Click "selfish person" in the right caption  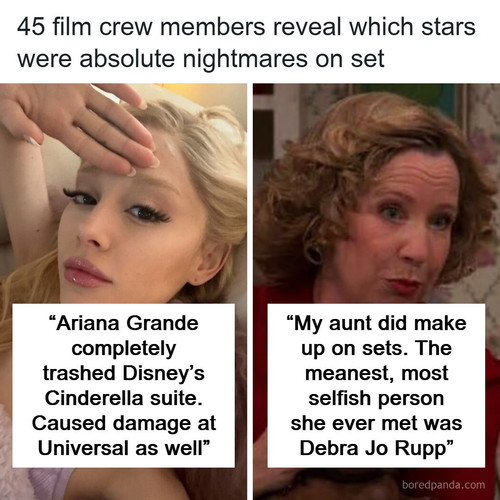pos(376,398)
